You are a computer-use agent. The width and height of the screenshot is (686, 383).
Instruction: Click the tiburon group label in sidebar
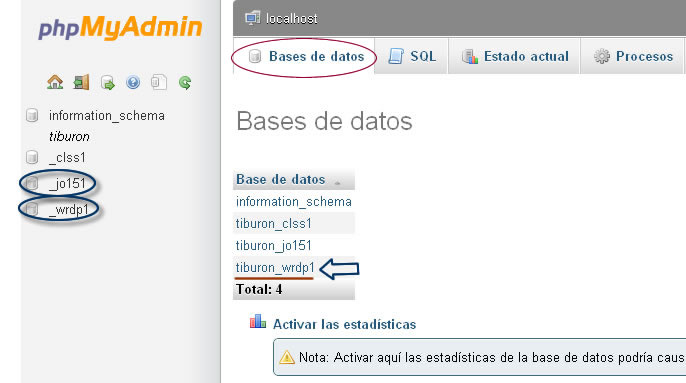[69, 137]
